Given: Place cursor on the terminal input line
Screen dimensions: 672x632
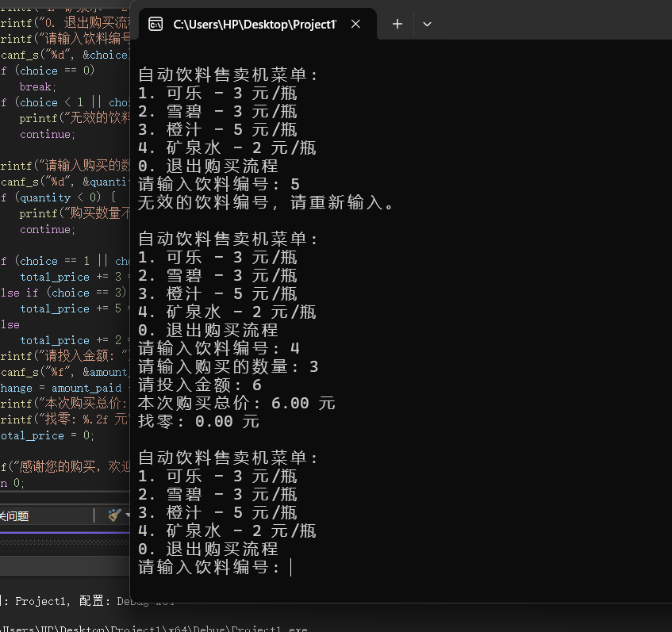Looking at the screenshot, I should click(291, 568).
